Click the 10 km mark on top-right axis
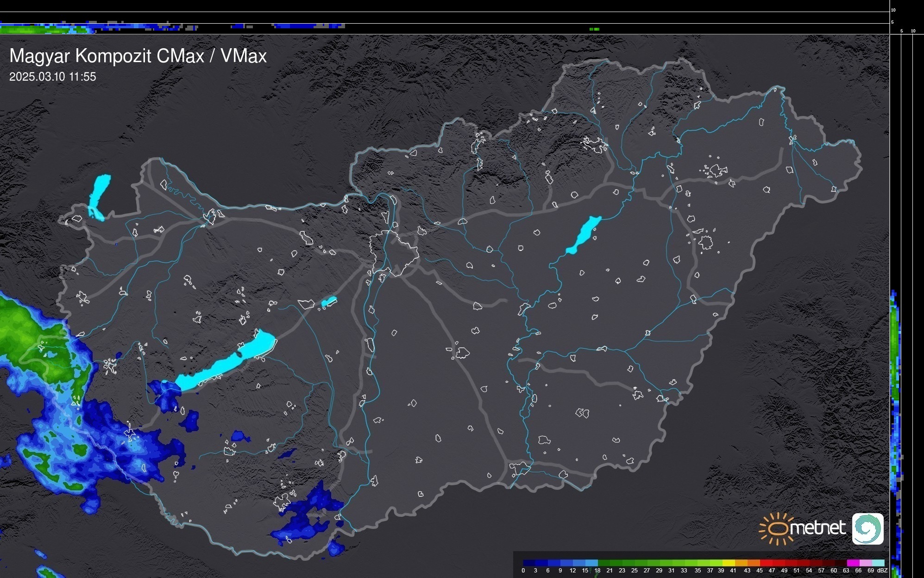 tap(893, 10)
